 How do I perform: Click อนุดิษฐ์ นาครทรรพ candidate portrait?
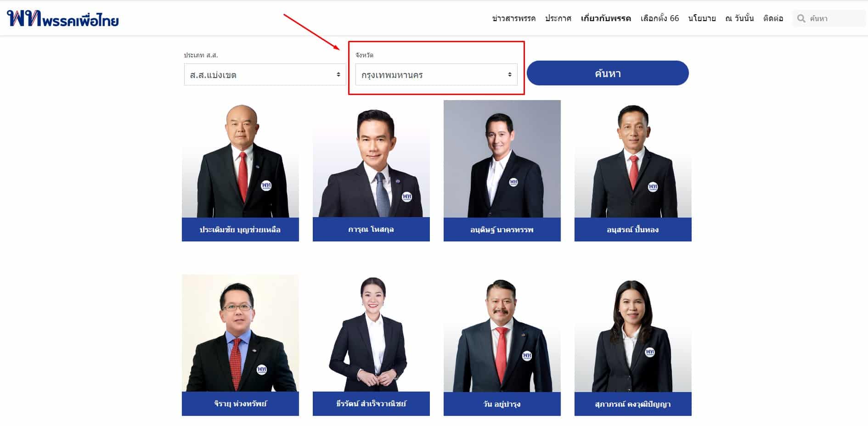tap(502, 161)
